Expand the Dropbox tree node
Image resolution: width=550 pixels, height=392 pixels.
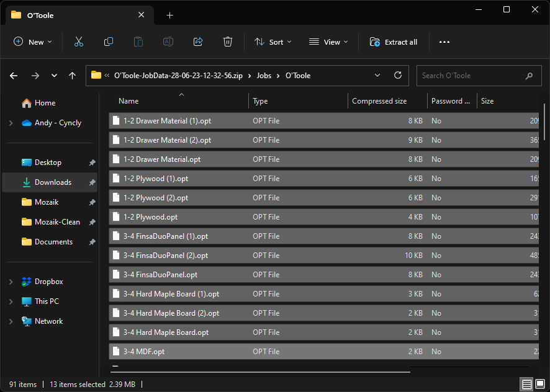point(11,282)
